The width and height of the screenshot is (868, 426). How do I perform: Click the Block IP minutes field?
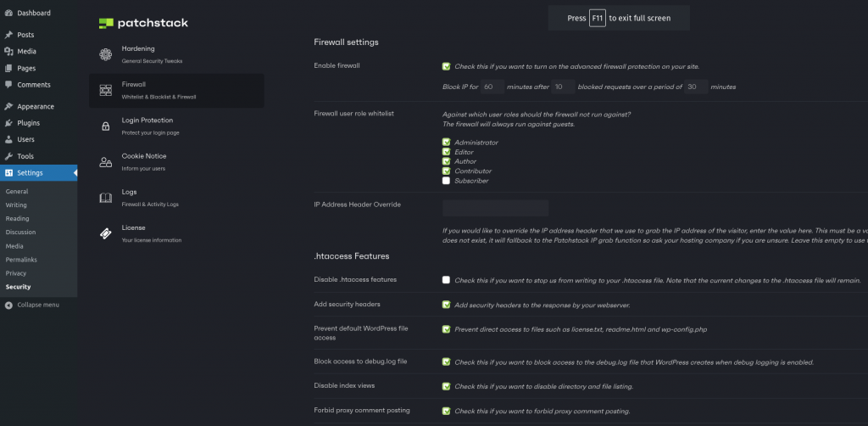[x=492, y=87]
